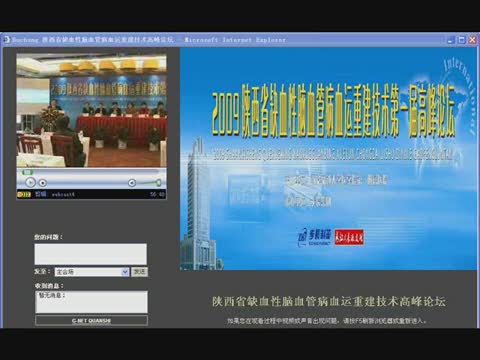Click the red logo on slide
This screenshot has width=480, height=360.
click(349, 237)
